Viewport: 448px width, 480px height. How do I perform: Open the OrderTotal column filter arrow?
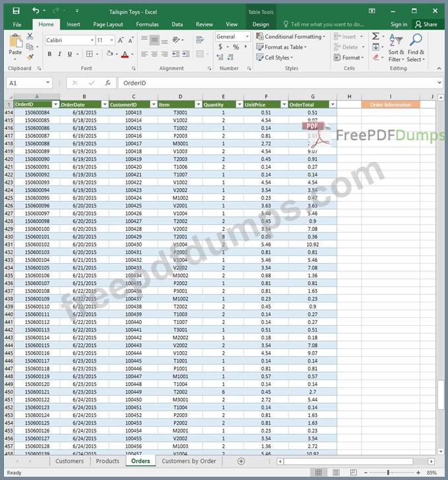click(x=332, y=104)
